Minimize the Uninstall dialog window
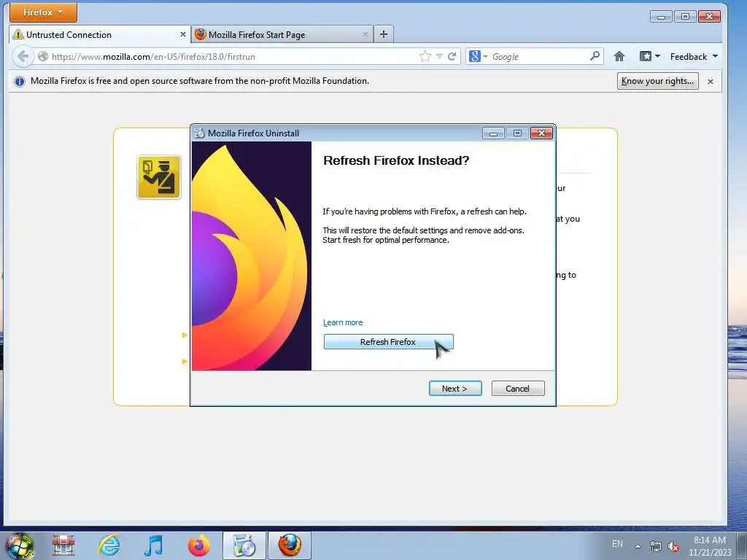The width and height of the screenshot is (747, 560). [493, 133]
